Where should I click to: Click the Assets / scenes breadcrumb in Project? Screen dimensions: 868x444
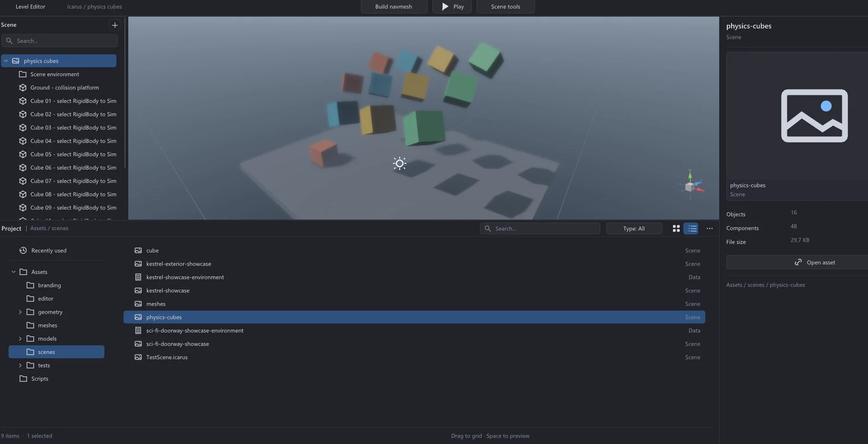coord(49,228)
